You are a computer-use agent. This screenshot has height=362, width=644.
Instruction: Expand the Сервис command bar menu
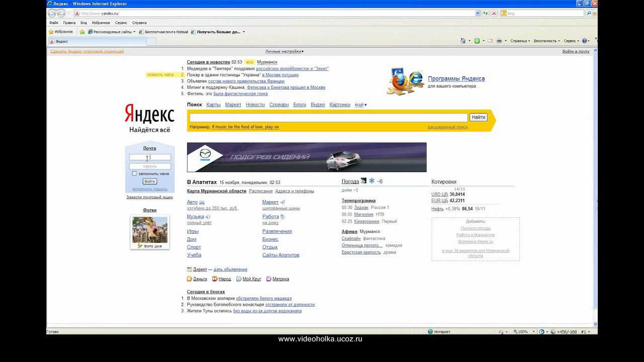[572, 41]
